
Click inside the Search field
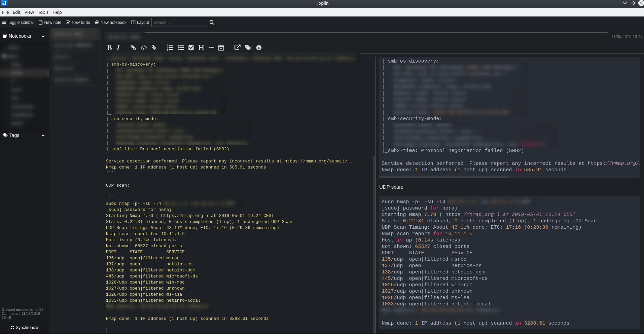180,22
